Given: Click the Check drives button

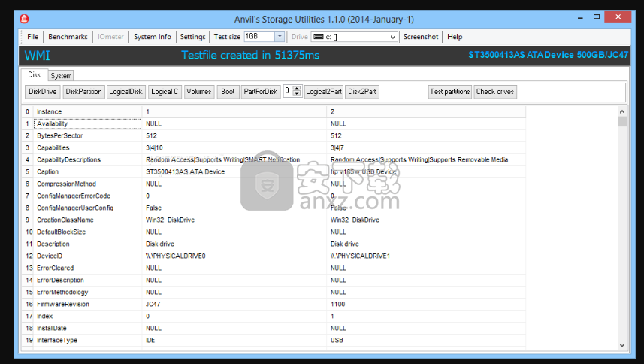Looking at the screenshot, I should click(495, 92).
